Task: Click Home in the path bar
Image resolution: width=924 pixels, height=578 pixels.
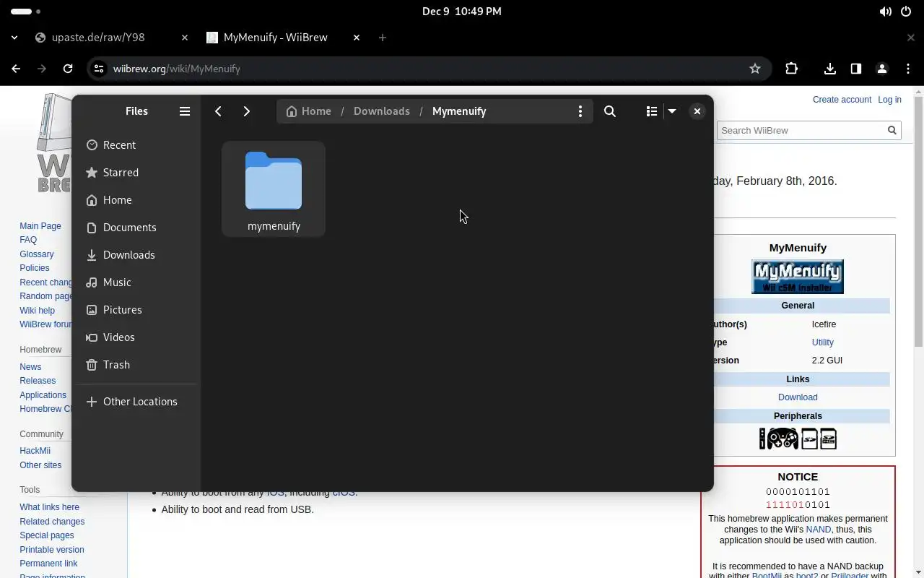Action: (309, 111)
